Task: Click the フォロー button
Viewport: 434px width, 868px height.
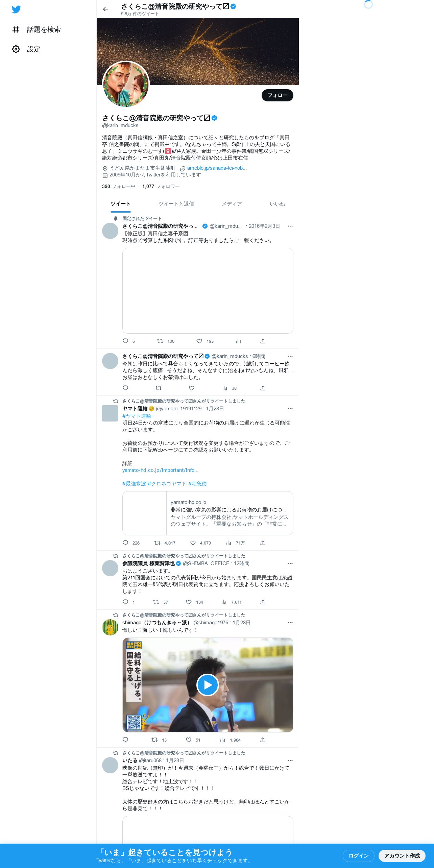Action: pyautogui.click(x=278, y=95)
